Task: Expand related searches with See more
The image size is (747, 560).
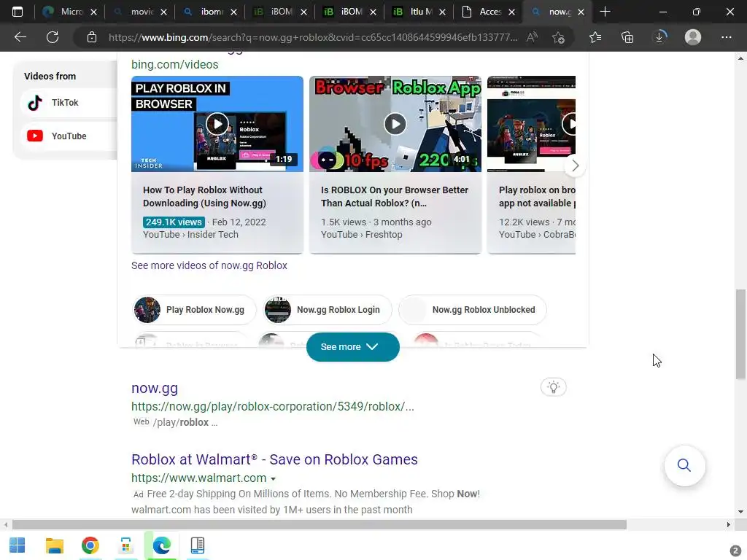Action: [x=352, y=347]
